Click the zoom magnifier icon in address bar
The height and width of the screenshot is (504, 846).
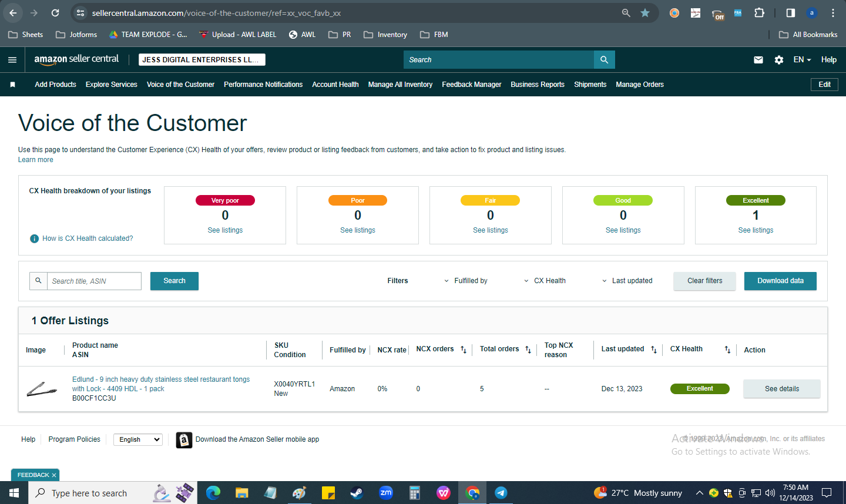click(626, 13)
